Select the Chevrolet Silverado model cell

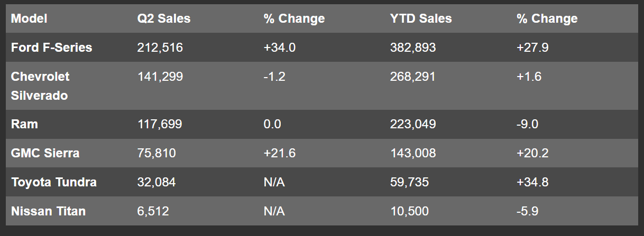[40, 86]
